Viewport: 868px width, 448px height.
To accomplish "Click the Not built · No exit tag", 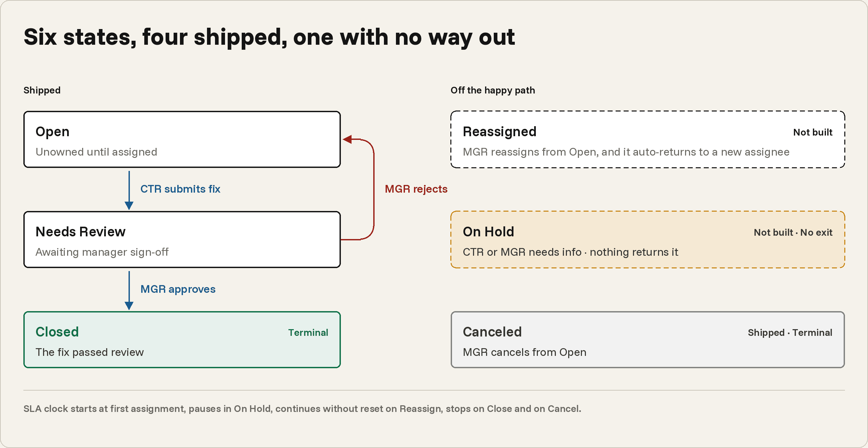I will click(x=793, y=232).
